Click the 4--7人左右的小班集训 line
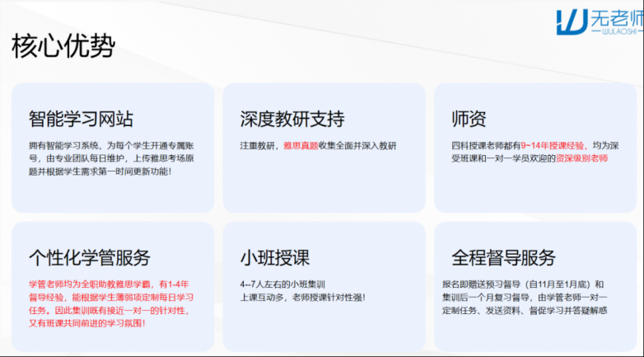The image size is (644, 357). [x=280, y=284]
